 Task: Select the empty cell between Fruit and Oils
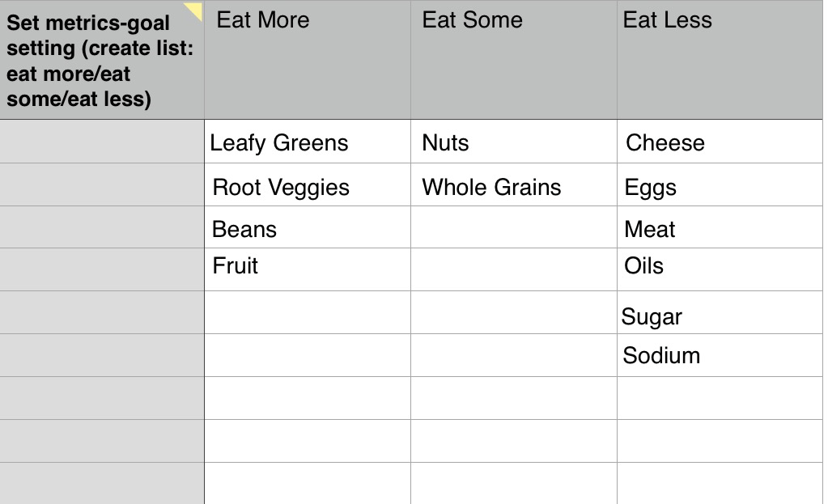point(513,269)
